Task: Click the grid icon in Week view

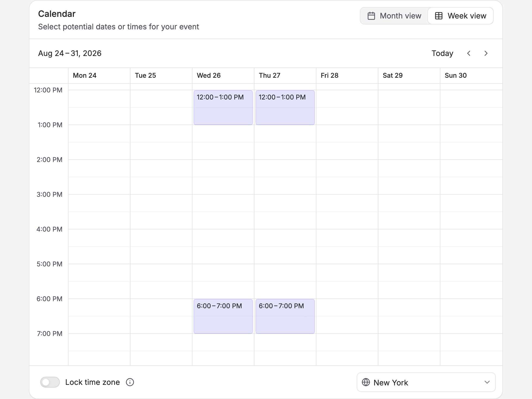Action: tap(439, 16)
